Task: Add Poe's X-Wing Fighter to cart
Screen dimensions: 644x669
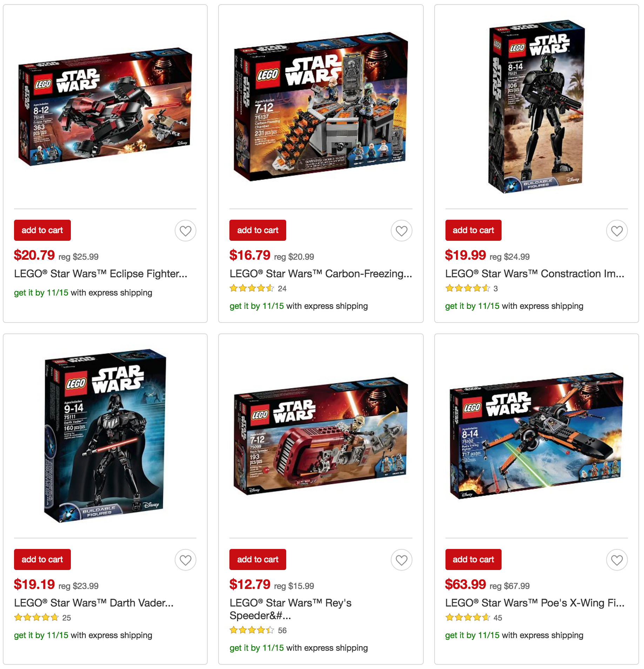Action: click(x=473, y=559)
